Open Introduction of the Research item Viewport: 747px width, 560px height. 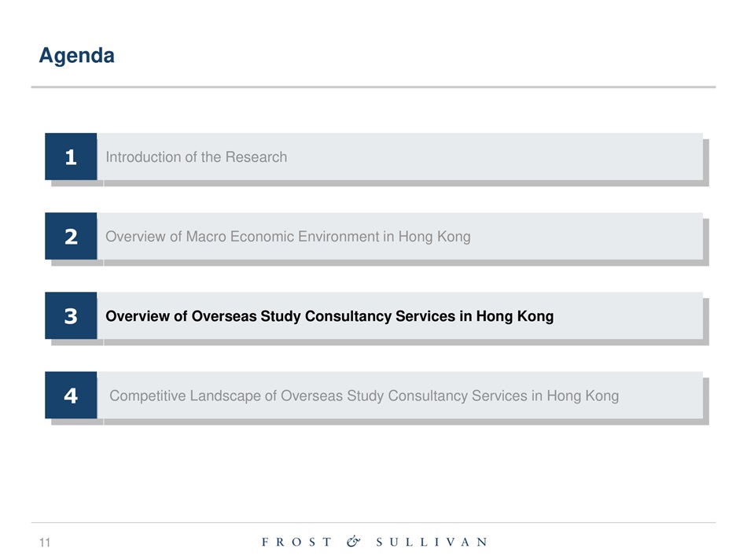[x=197, y=157]
